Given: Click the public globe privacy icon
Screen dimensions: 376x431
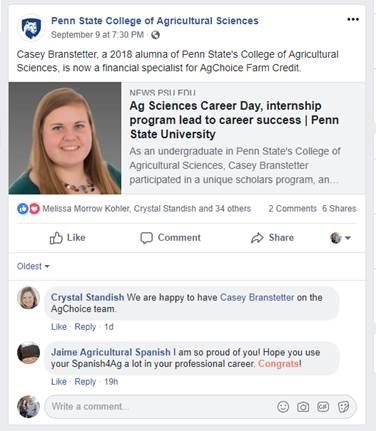Looking at the screenshot, I should (155, 35).
